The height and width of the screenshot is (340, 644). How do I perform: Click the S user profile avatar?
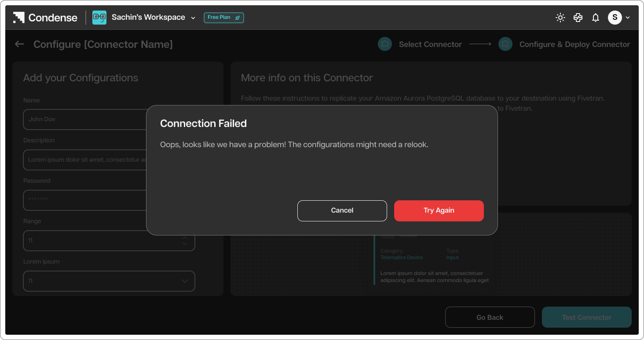pyautogui.click(x=615, y=18)
